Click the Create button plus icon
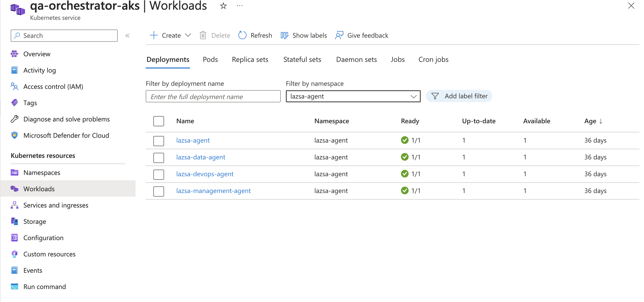Image resolution: width=644 pixels, height=302 pixels. tap(154, 35)
